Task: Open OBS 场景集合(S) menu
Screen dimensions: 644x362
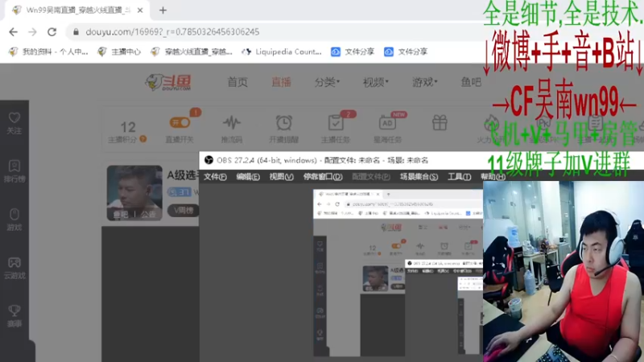Action: coord(419,176)
